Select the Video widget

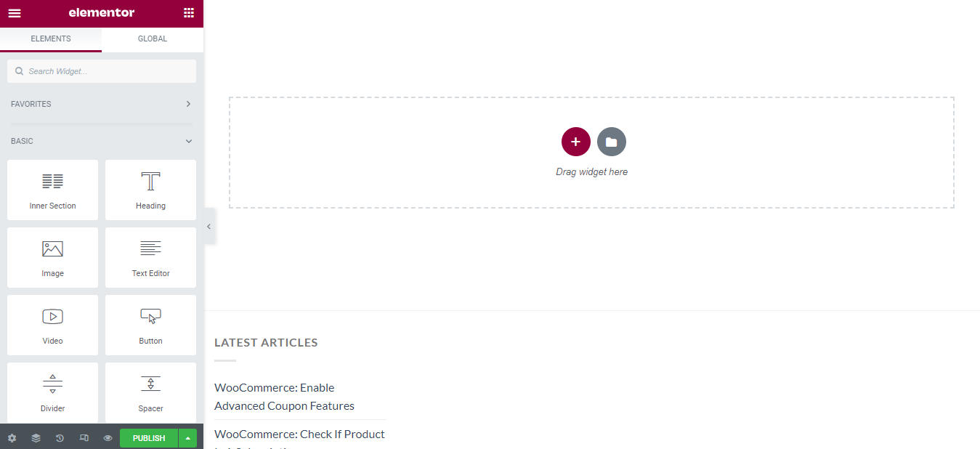point(52,325)
